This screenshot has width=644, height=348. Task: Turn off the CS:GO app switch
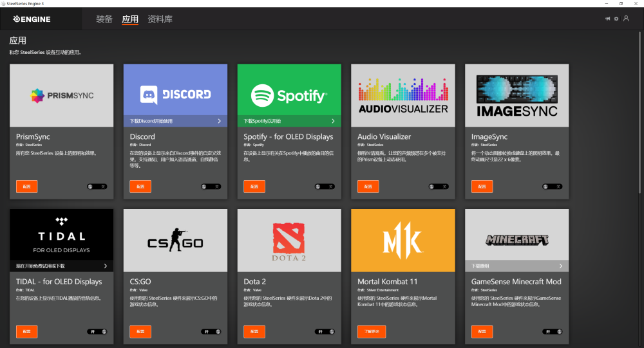pos(211,331)
